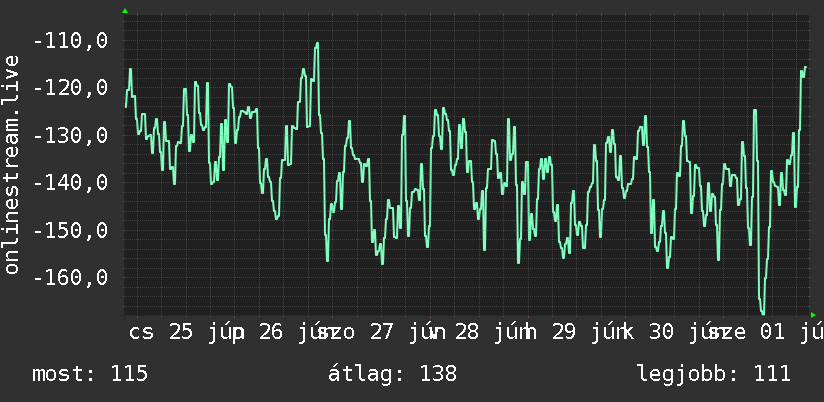Image resolution: width=824 pixels, height=402 pixels.
Task: Select the 25 date tick label
Action: (x=181, y=333)
